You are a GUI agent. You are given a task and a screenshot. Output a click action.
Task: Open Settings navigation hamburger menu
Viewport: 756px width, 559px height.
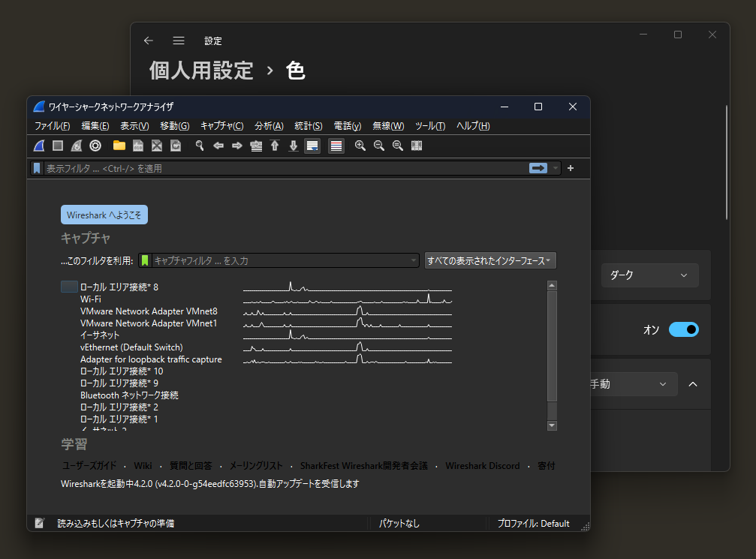(179, 41)
